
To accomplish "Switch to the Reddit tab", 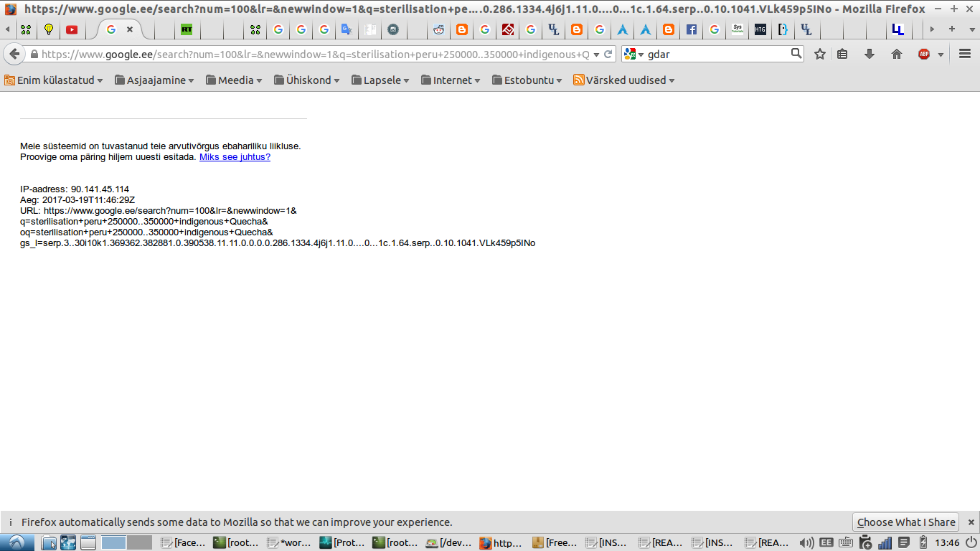I will (x=439, y=29).
